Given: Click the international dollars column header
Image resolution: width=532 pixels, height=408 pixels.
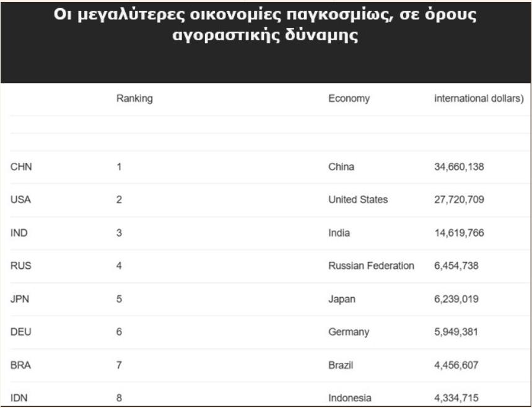Looking at the screenshot, I should (x=479, y=98).
